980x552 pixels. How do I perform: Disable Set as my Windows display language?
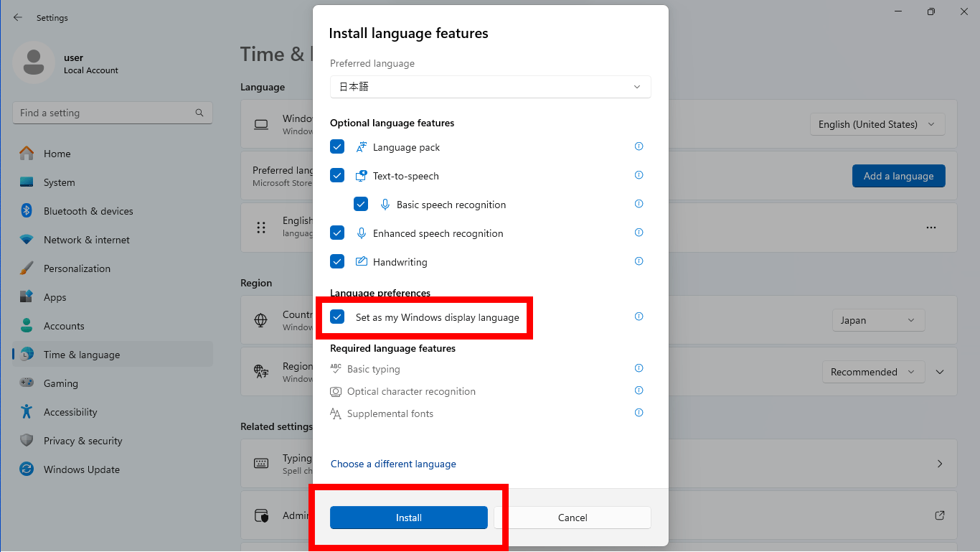pyautogui.click(x=337, y=317)
